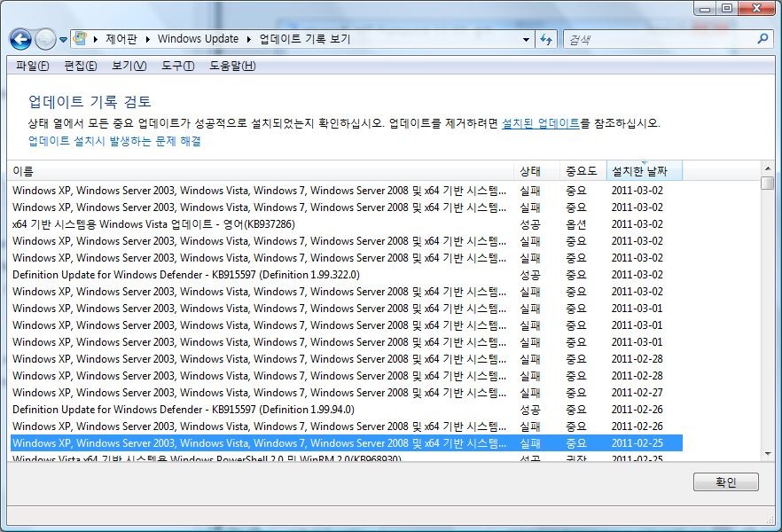Click the 확인 button
The width and height of the screenshot is (782, 532).
click(725, 482)
